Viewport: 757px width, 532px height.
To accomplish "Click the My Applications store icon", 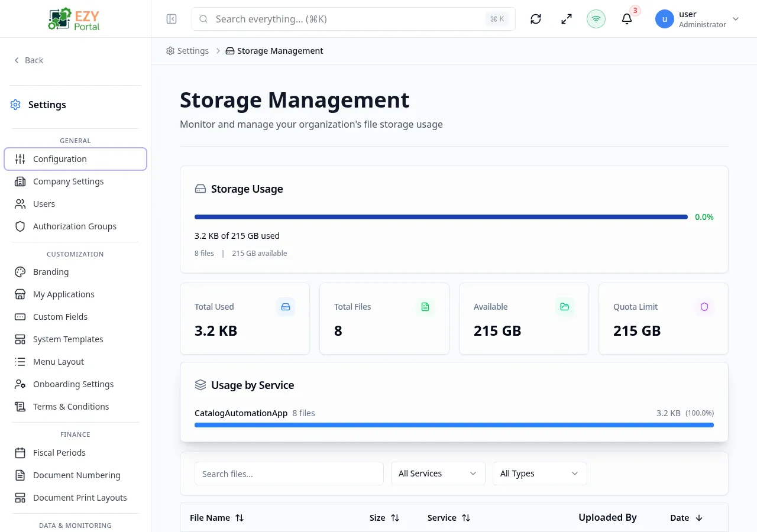I will 20,294.
